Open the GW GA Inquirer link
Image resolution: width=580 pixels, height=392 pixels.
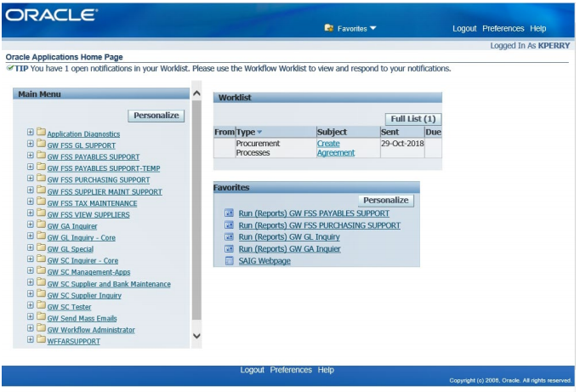tap(72, 226)
